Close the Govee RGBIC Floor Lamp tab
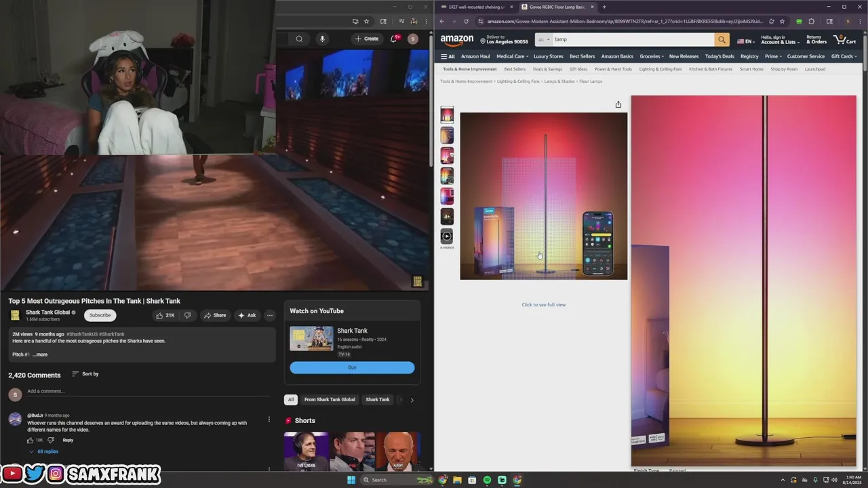 point(592,7)
